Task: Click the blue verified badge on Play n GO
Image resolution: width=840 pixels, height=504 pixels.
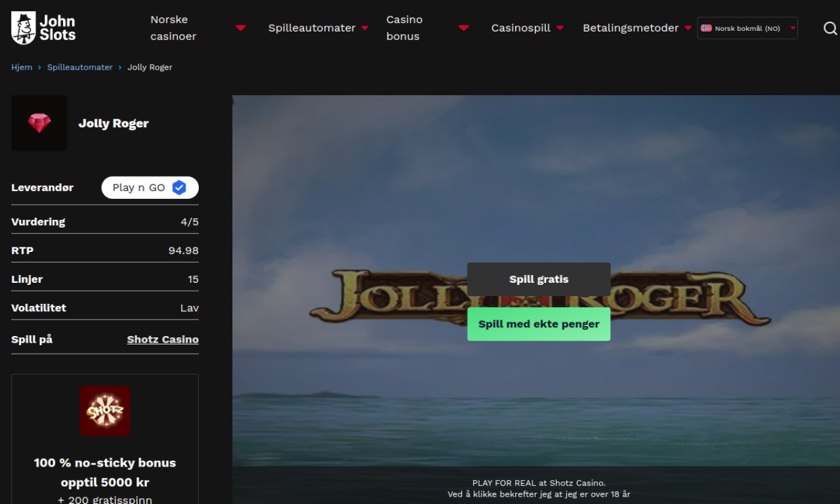Action: pyautogui.click(x=179, y=188)
